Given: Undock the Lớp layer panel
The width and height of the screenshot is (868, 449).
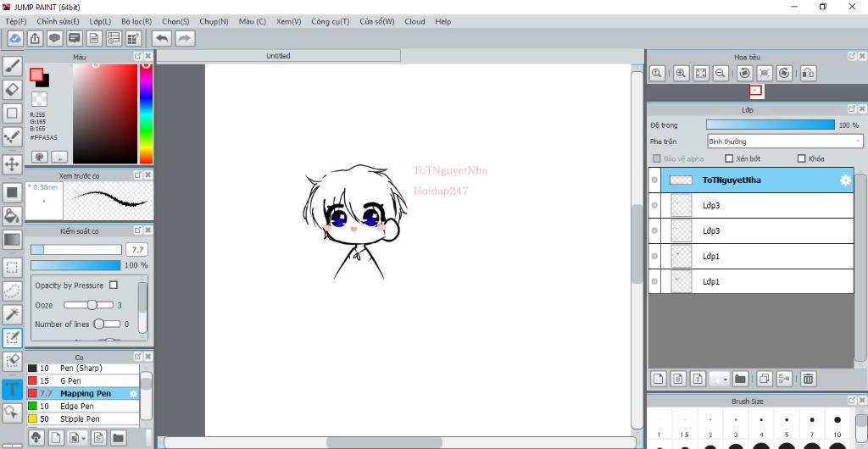Looking at the screenshot, I should (x=852, y=109).
